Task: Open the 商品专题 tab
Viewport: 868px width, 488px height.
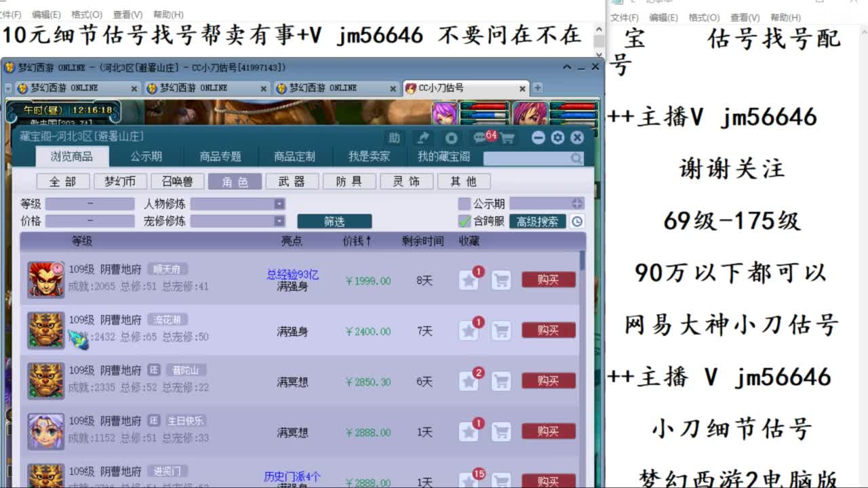Action: [x=220, y=157]
